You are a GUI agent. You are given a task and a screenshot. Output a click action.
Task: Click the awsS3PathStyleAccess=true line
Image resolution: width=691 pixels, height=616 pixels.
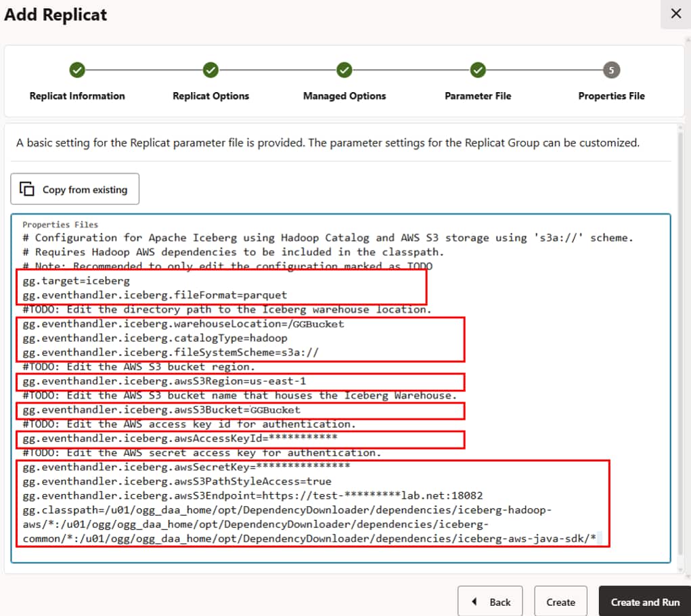(x=177, y=481)
